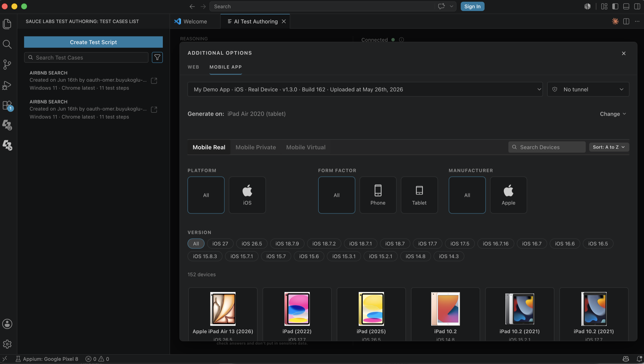Open the Search view in activity bar
The width and height of the screenshot is (644, 364).
[7, 44]
